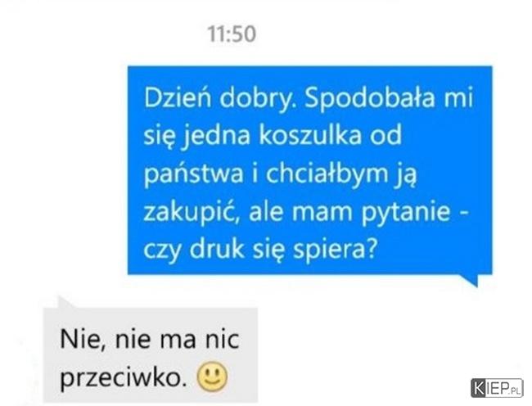Screen dimensions: 532x406
Task: Click the black K box of the KIEP logo
Action: [x=479, y=388]
